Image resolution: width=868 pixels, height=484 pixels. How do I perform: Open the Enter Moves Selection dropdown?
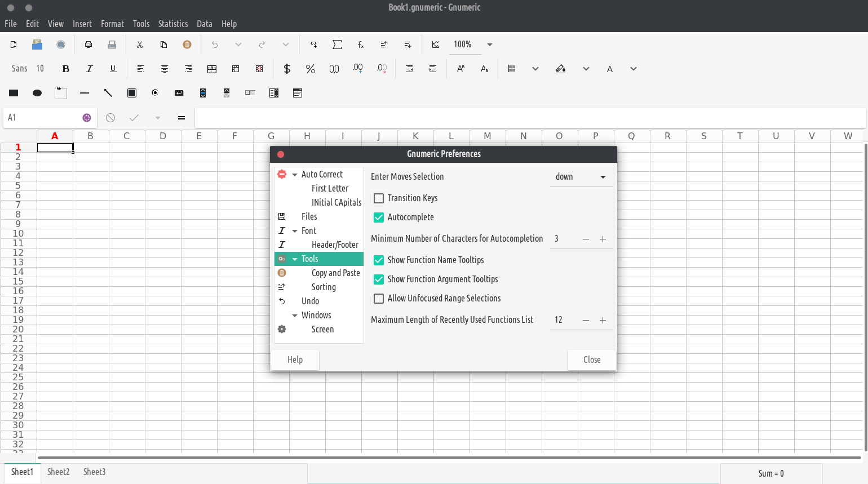[581, 177]
